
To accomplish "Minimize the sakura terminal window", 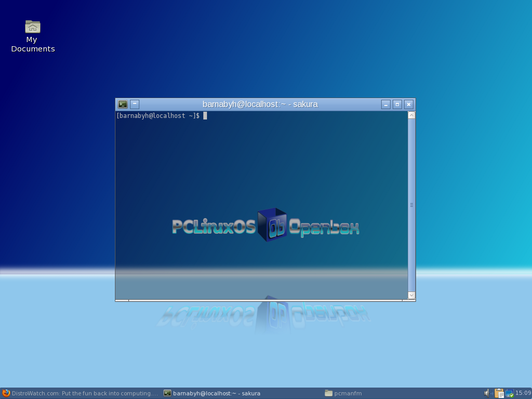I will pyautogui.click(x=386, y=104).
